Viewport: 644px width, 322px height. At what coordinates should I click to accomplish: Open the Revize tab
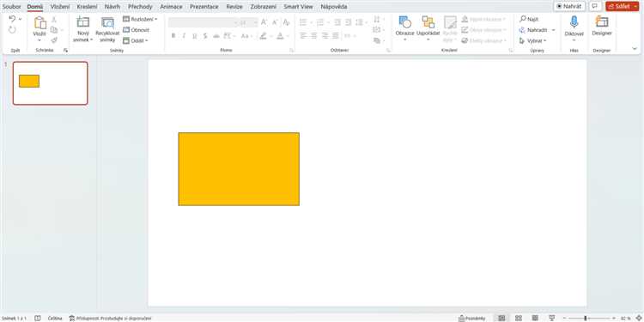click(x=234, y=7)
